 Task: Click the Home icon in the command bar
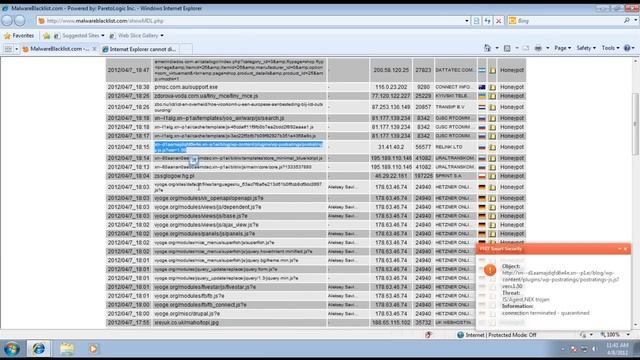coord(487,48)
